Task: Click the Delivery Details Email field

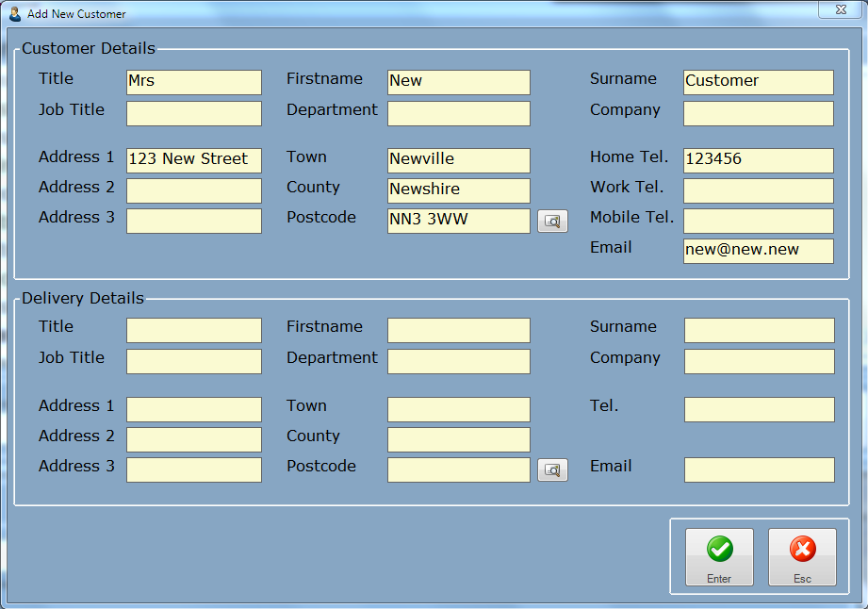Action: [758, 469]
